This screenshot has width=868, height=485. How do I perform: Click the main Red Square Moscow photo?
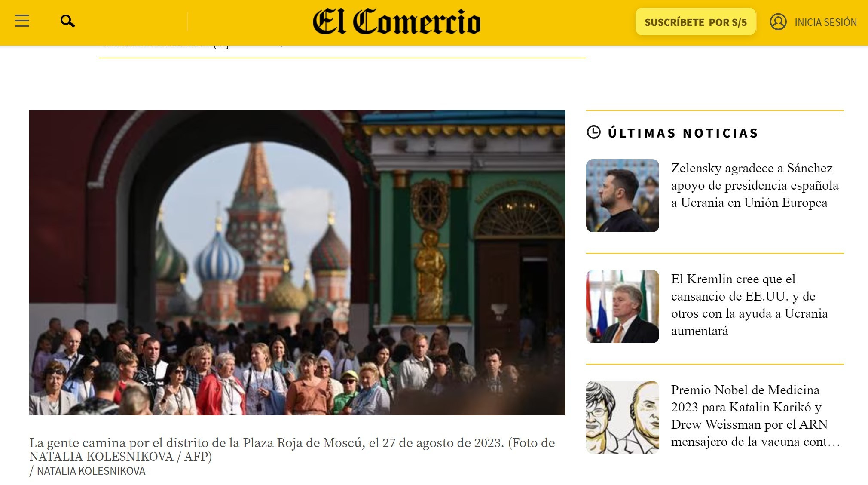(x=297, y=263)
